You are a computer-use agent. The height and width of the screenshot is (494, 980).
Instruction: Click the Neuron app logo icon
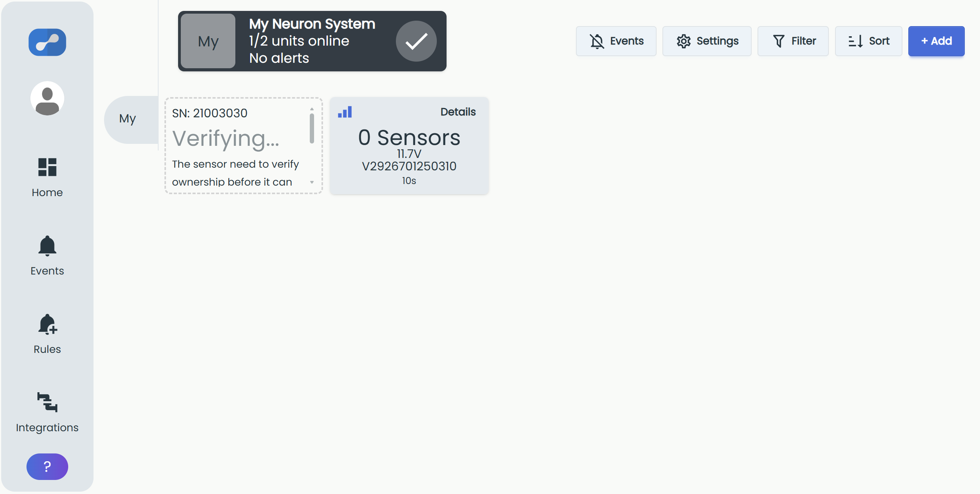pos(47,42)
